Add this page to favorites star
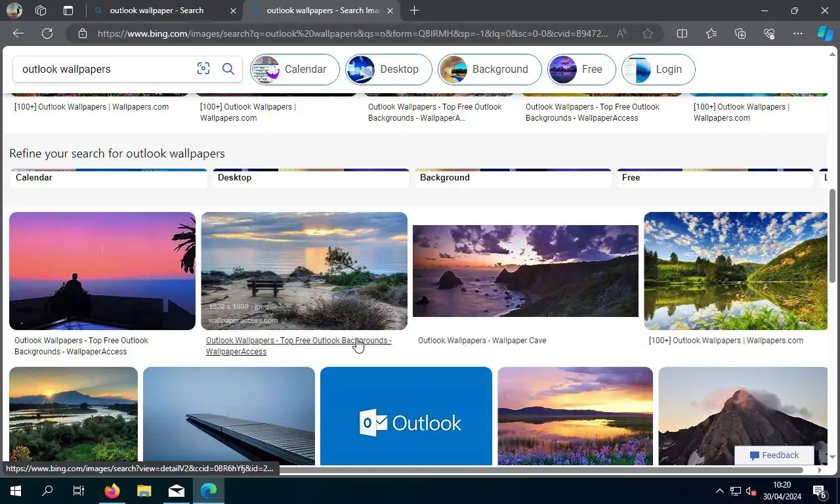 point(648,33)
